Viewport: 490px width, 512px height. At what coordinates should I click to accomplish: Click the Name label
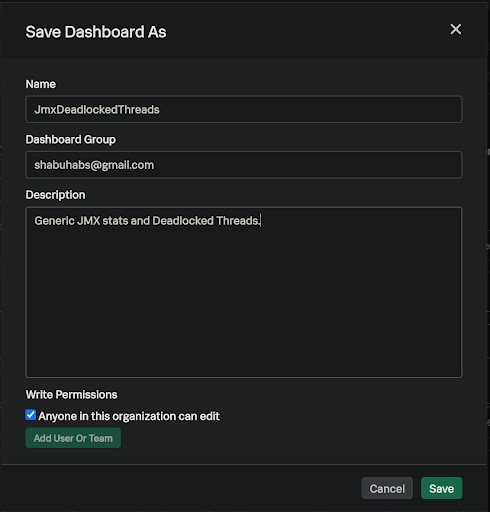[41, 84]
